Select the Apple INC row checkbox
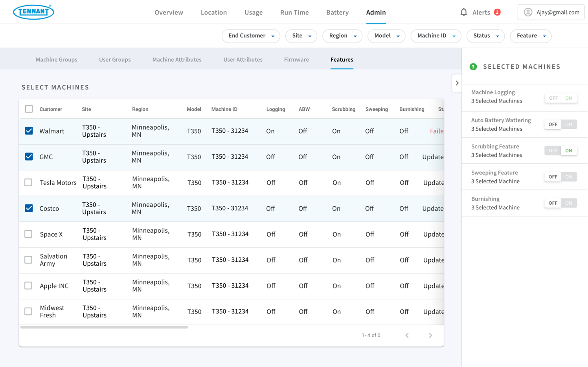The height and width of the screenshot is (367, 588). pyautogui.click(x=28, y=286)
